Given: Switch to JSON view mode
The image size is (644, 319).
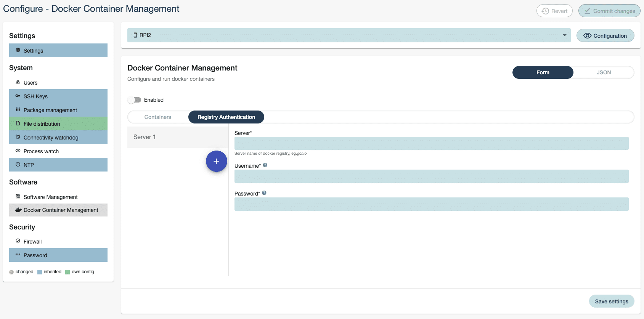Looking at the screenshot, I should point(603,72).
